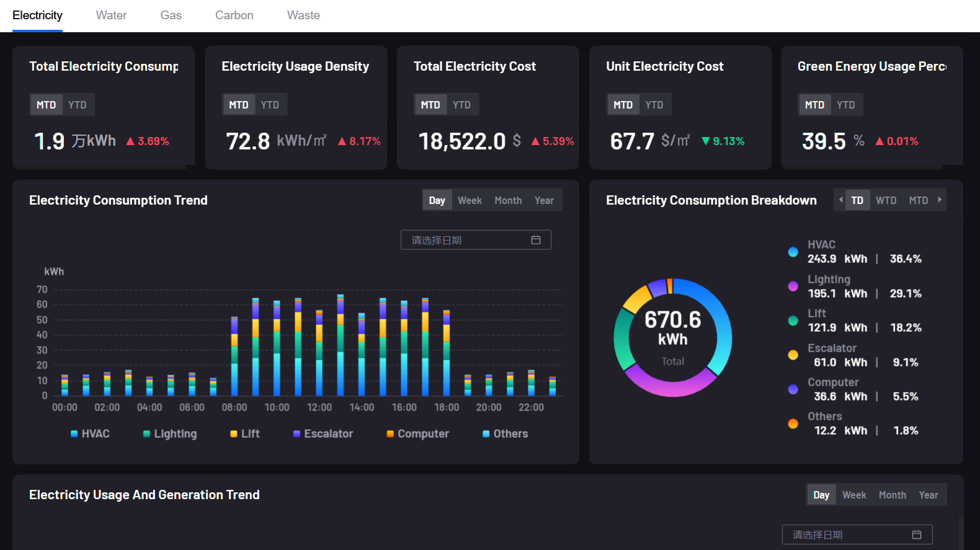Open the Carbon tab
Image resolution: width=980 pixels, height=550 pixels.
[234, 16]
